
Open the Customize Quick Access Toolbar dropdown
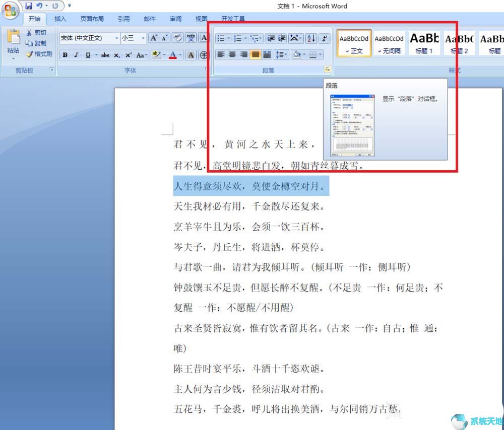pyautogui.click(x=70, y=6)
